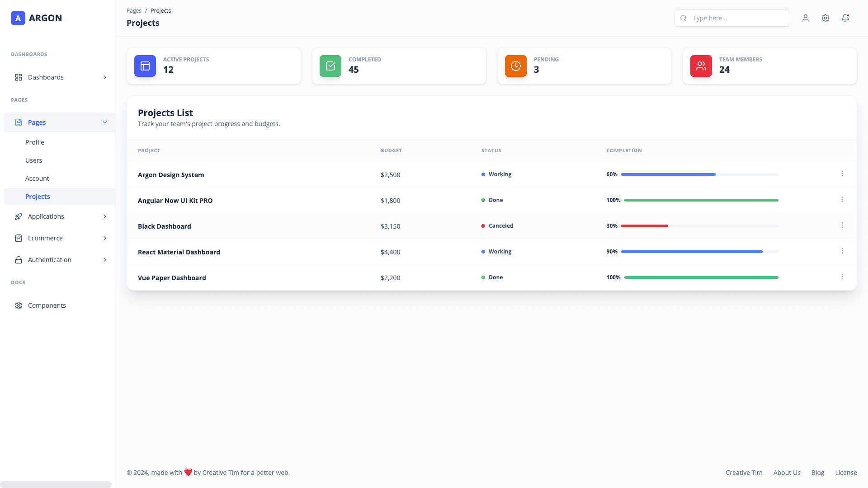Click the orange Pending clock icon
868x488 pixels.
(515, 66)
